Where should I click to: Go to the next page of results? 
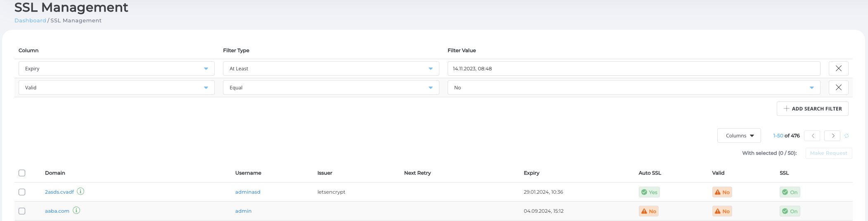coord(832,136)
